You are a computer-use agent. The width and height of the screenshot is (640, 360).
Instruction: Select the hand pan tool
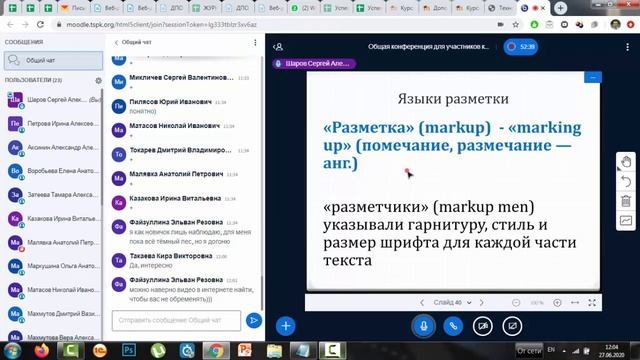(x=626, y=162)
